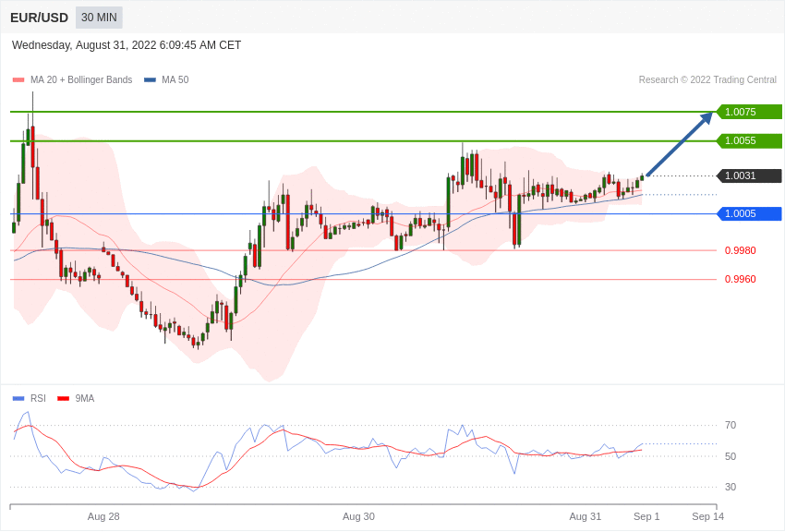The width and height of the screenshot is (785, 532).
Task: Click the Aug 31 date axis label
Action: point(586,516)
